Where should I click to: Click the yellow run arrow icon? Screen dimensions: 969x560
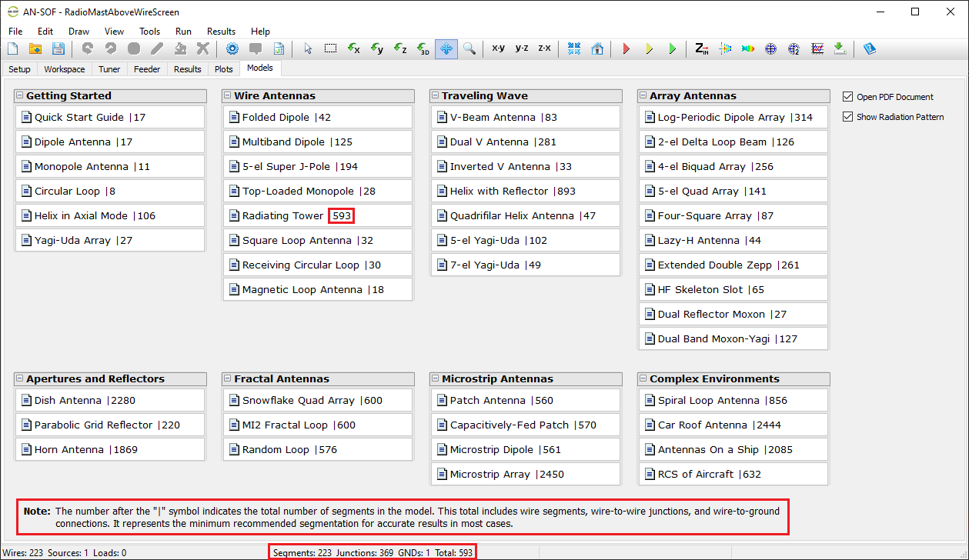click(650, 48)
